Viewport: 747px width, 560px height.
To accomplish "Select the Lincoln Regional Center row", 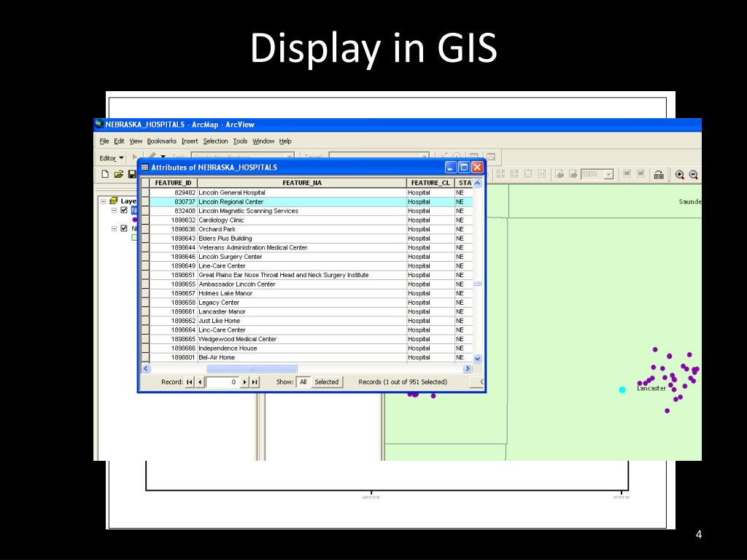I will coord(311,202).
